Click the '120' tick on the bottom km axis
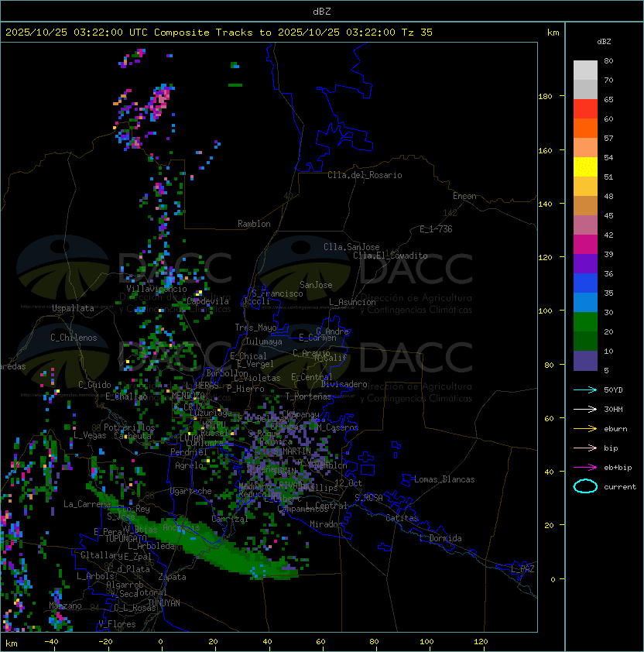 pos(481,642)
